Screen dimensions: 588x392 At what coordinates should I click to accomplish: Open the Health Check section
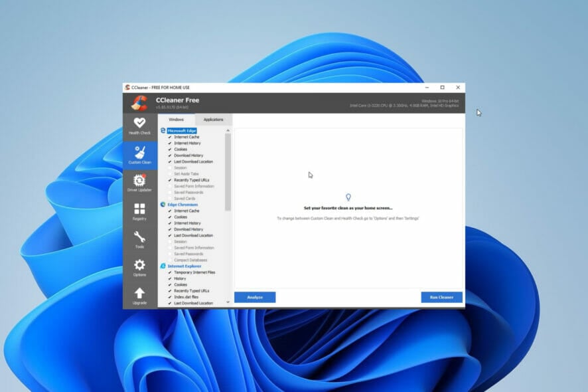pyautogui.click(x=139, y=126)
